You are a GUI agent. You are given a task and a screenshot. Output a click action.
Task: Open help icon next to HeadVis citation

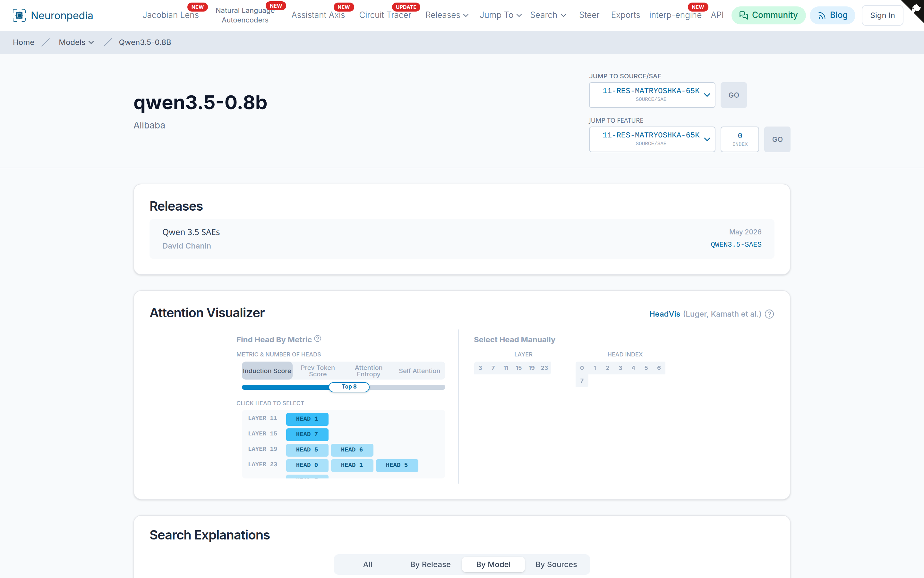pyautogui.click(x=769, y=314)
